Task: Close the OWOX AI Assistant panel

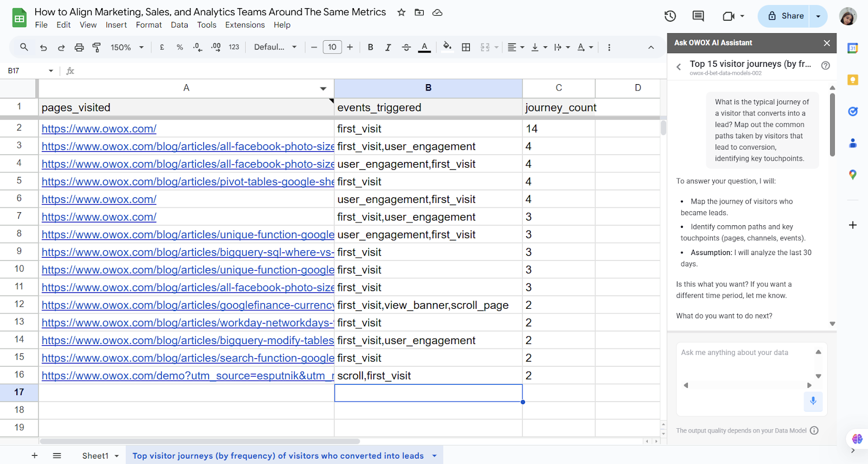Action: click(827, 43)
